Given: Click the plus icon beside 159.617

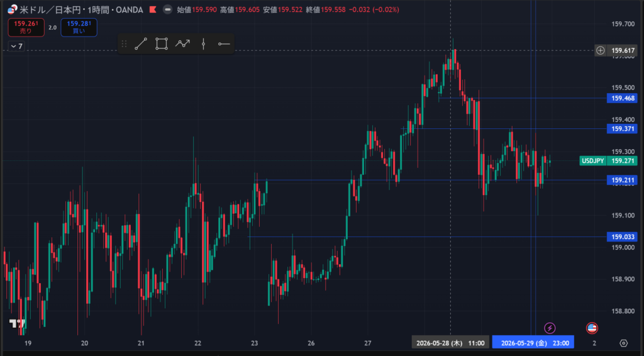Looking at the screenshot, I should 601,50.
